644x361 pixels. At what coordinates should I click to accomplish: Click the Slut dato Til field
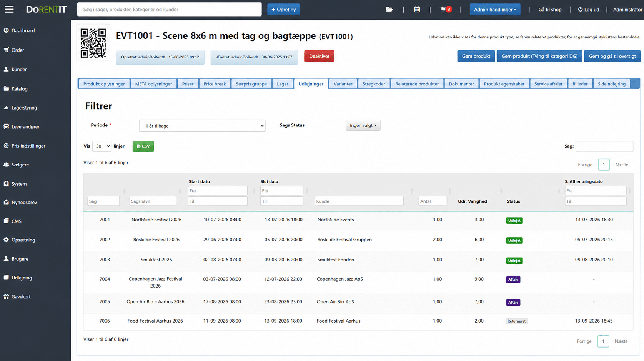click(x=281, y=201)
